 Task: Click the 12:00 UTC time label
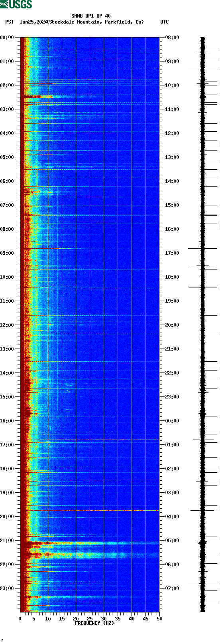(172, 133)
